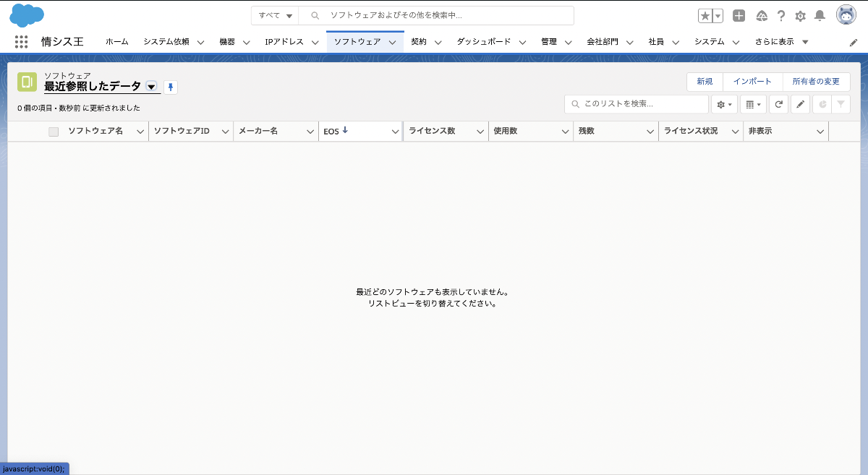
Task: Open the user profile avatar
Action: tap(846, 15)
